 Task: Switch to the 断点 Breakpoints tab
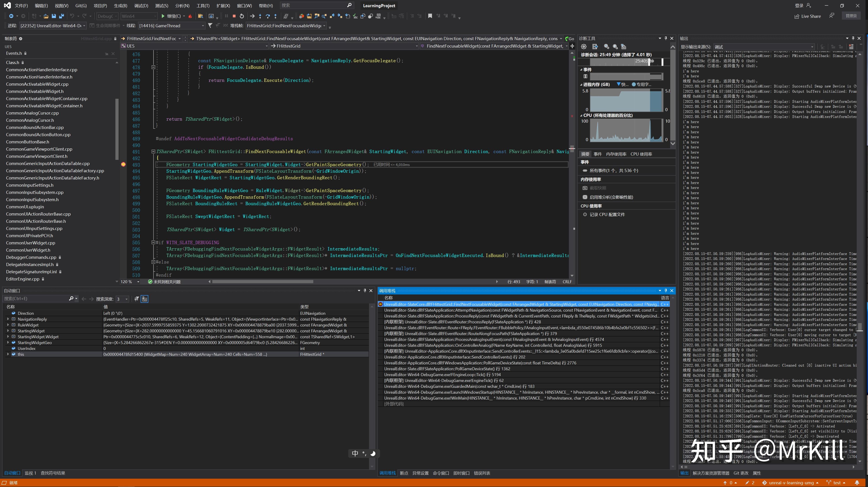(404, 473)
